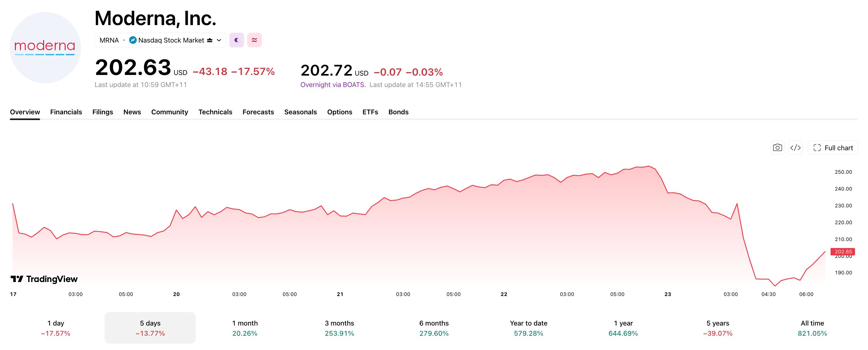Click the purple moon overnight session badge
868x350 pixels.
[x=237, y=40]
